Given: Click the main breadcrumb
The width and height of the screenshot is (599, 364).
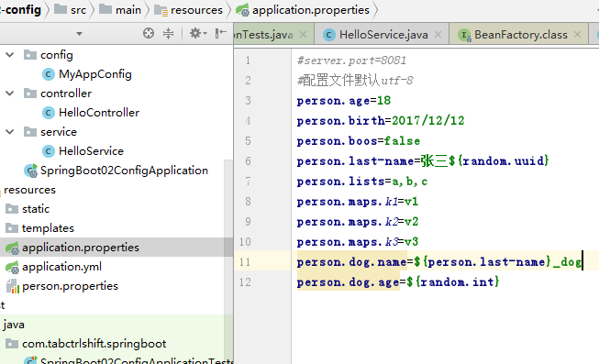Looking at the screenshot, I should click(x=128, y=10).
